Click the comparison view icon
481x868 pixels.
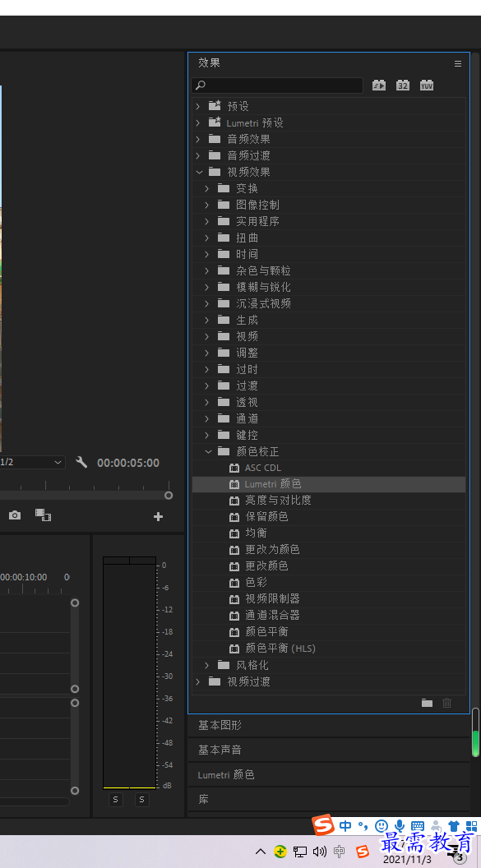(x=44, y=515)
